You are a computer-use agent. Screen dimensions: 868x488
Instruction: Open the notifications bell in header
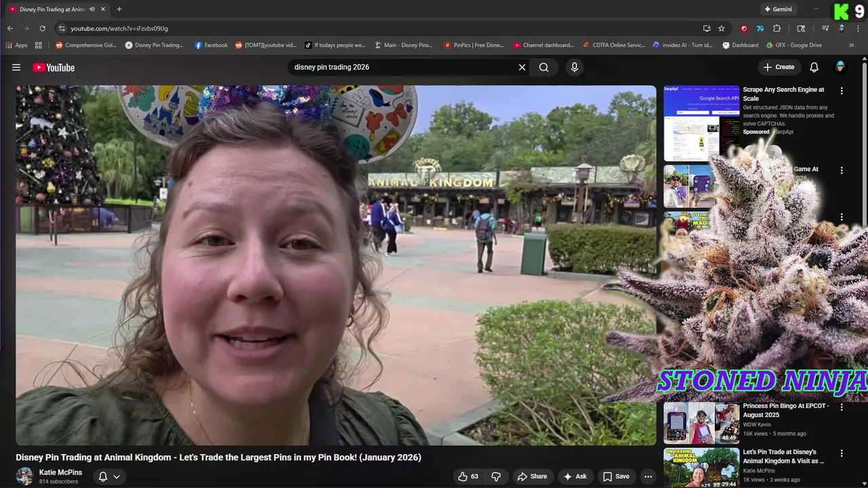point(814,67)
